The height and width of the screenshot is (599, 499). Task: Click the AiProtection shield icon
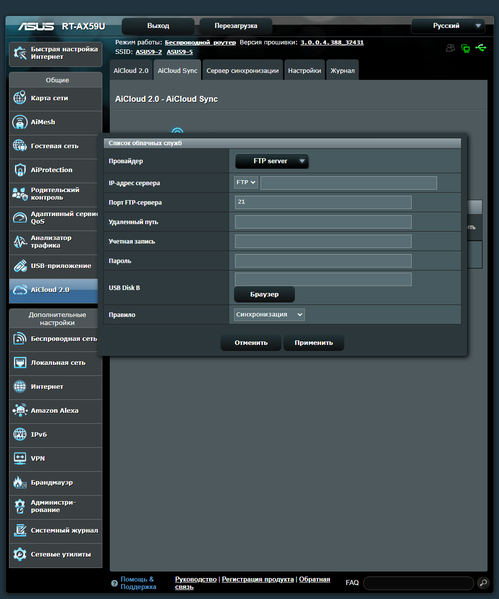[x=20, y=170]
